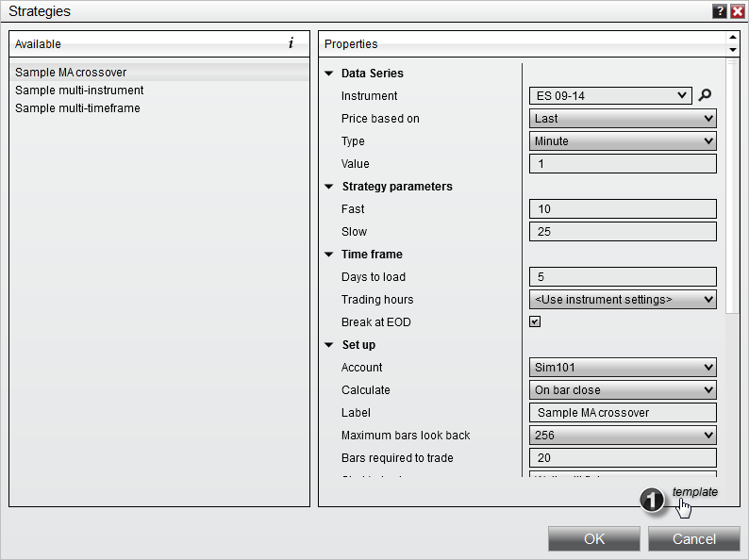The image size is (749, 560).
Task: Click the Fast parameter input field
Action: tap(623, 209)
